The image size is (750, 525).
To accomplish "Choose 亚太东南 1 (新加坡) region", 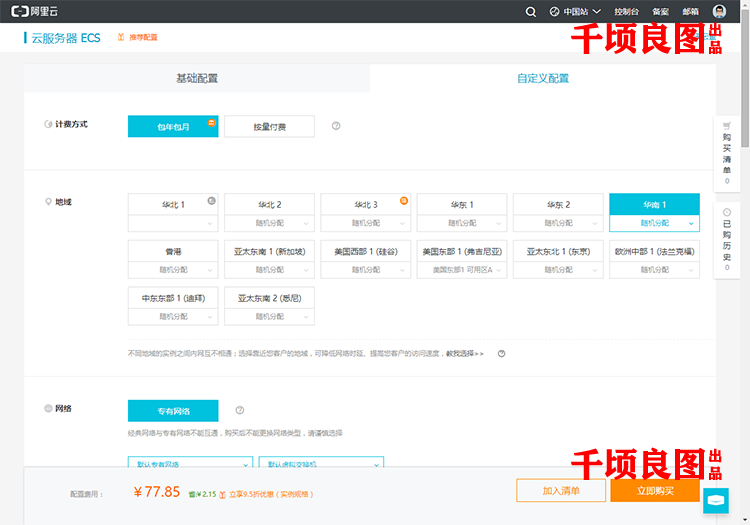I will (269, 251).
